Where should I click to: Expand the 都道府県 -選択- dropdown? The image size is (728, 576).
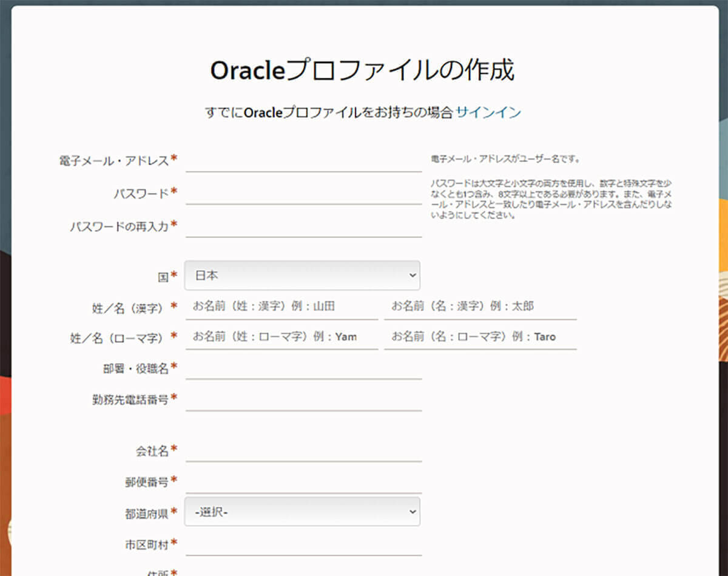click(302, 512)
